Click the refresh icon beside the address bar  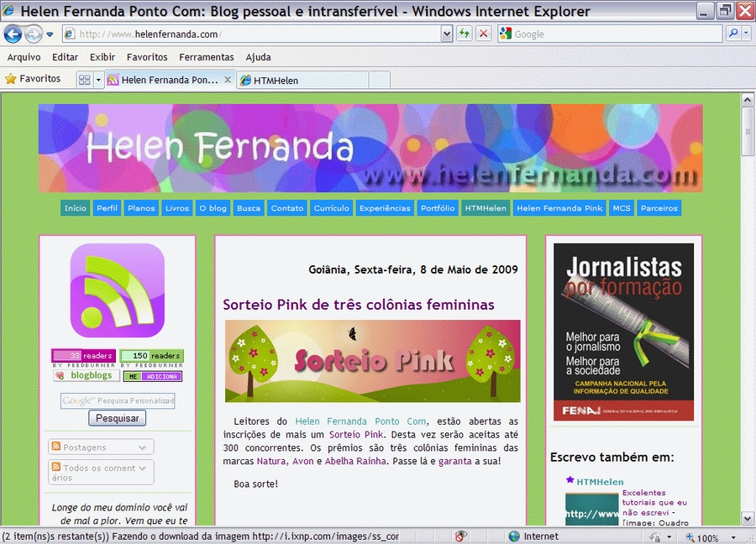[464, 34]
